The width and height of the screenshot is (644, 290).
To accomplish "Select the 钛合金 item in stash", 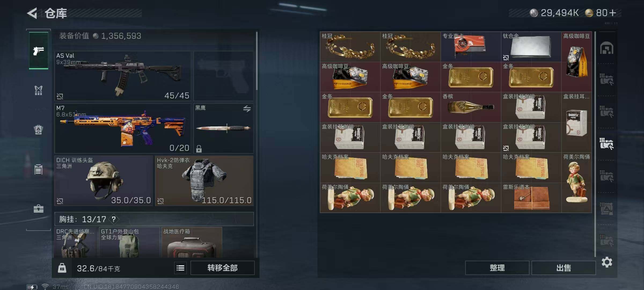I will pos(531,47).
